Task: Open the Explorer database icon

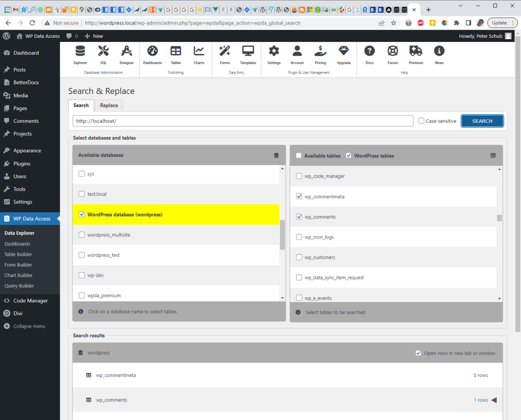Action: click(80, 51)
